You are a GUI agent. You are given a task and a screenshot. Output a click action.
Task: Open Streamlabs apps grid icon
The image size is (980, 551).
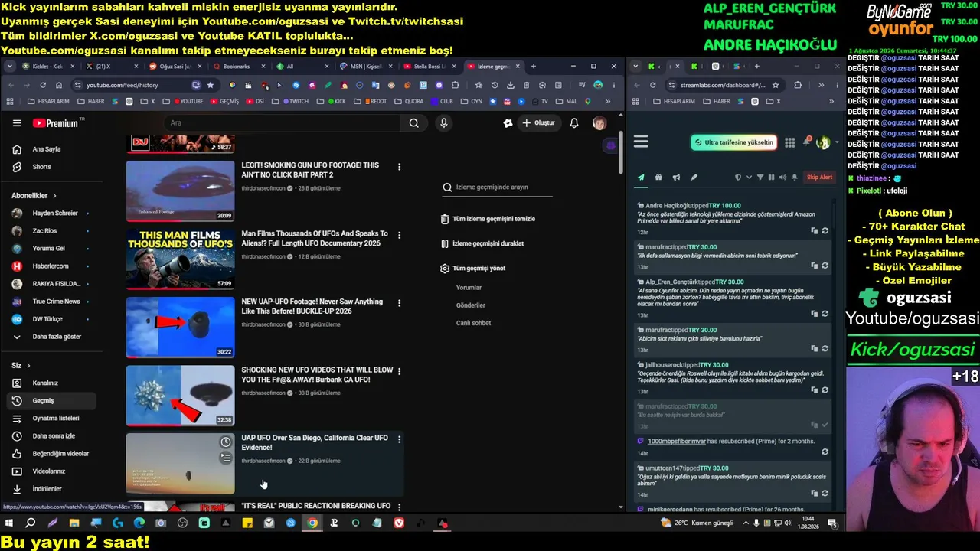coord(789,142)
